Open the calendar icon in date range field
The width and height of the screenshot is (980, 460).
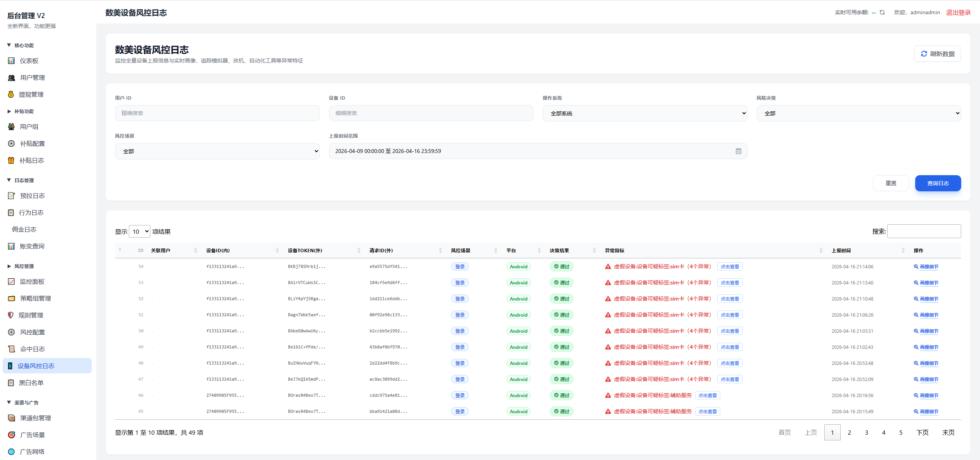tap(738, 151)
